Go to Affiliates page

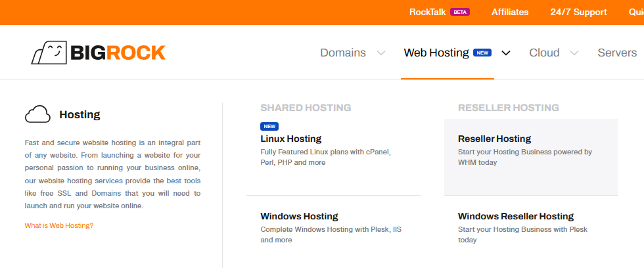510,12
